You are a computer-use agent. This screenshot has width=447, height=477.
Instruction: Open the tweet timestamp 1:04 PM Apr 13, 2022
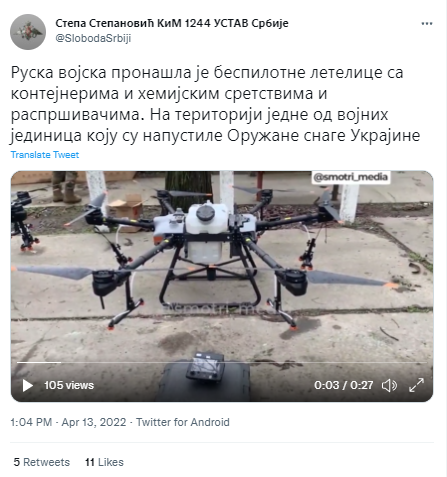[68, 422]
